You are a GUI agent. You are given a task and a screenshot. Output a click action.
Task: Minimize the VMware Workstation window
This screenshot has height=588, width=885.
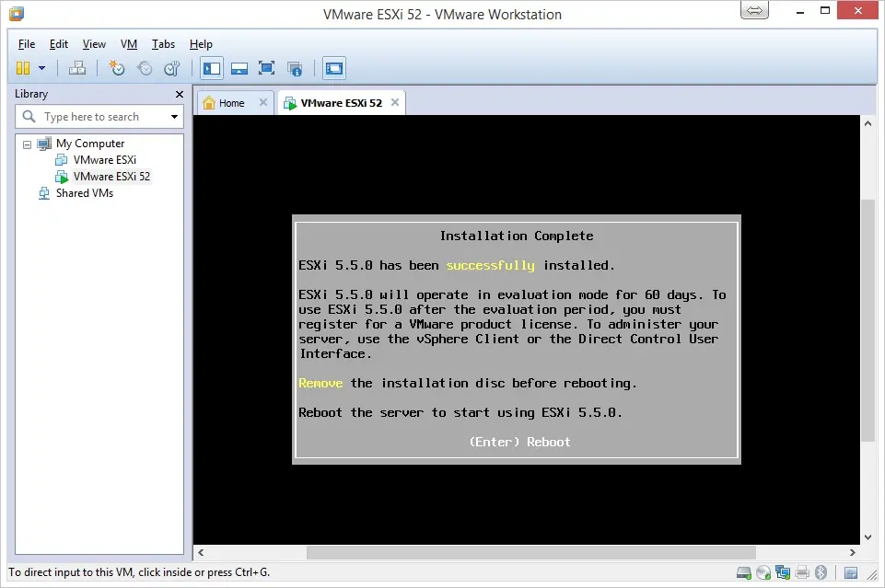click(x=799, y=10)
